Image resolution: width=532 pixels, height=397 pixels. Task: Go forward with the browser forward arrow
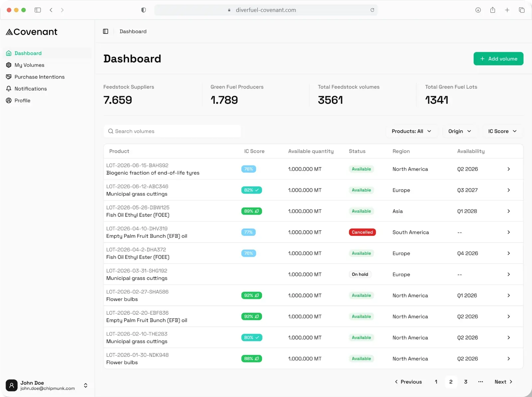[x=62, y=10]
